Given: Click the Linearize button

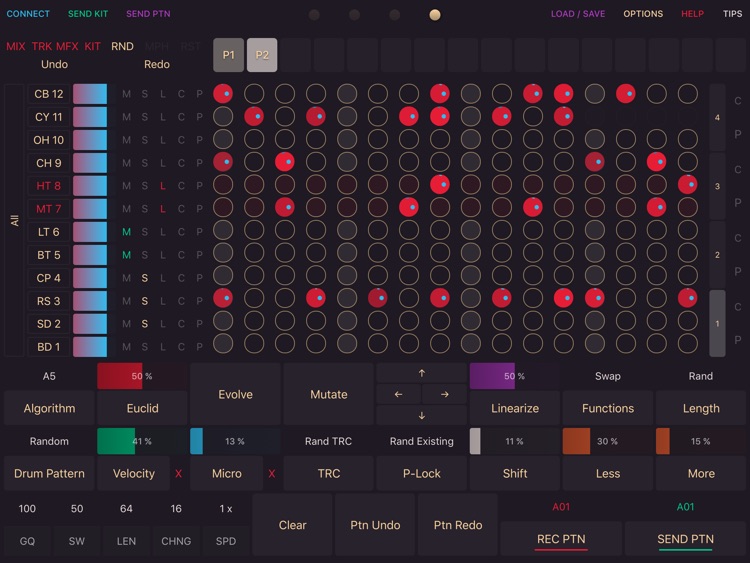Looking at the screenshot, I should tap(515, 408).
